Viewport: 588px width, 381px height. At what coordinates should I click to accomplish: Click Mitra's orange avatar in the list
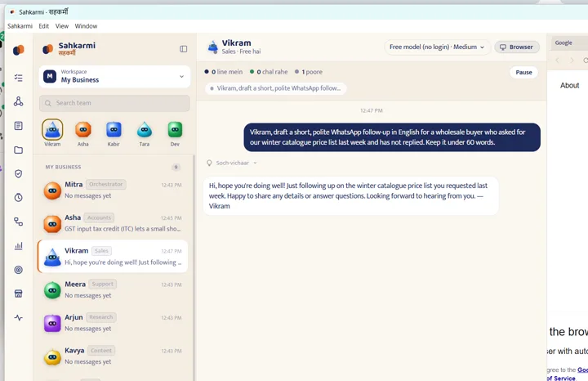click(52, 190)
